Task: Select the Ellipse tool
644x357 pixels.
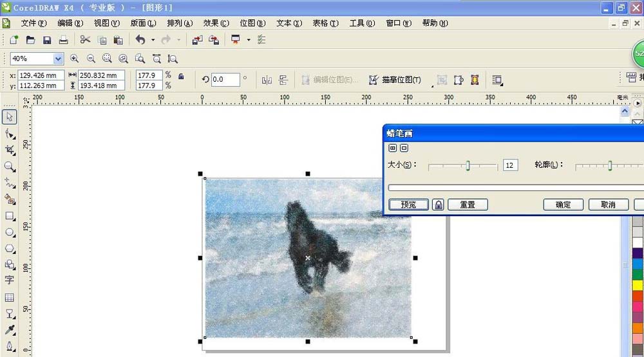Action: [10, 232]
